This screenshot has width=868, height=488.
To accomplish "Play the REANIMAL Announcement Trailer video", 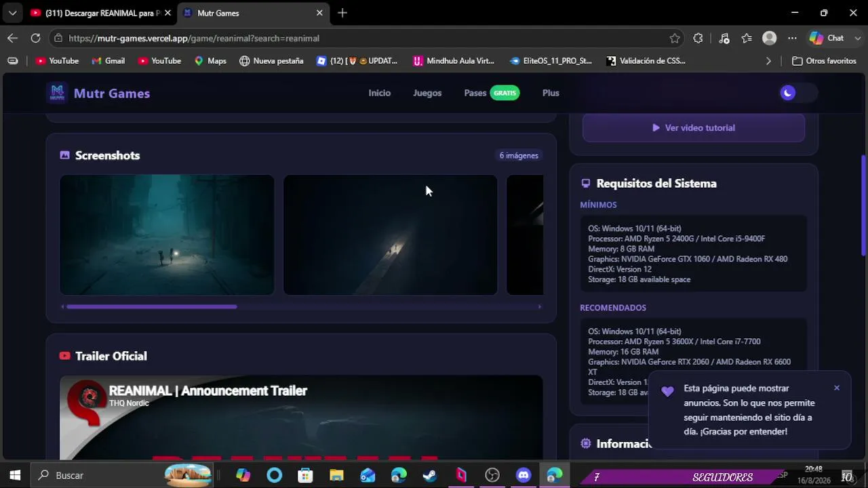I will tap(301, 418).
